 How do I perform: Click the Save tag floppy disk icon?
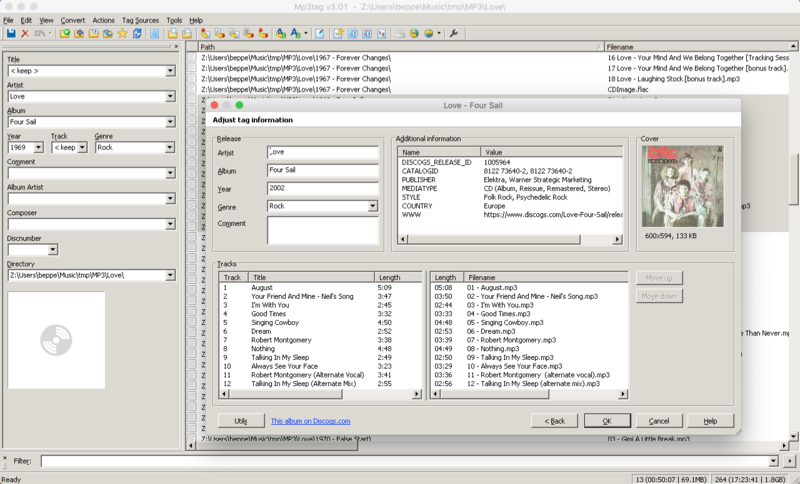10,33
